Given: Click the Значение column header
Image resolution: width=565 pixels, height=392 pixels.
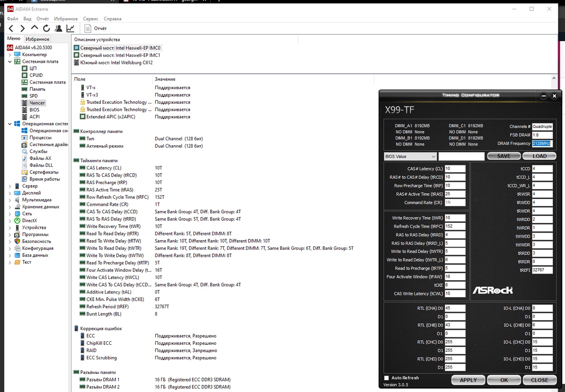Looking at the screenshot, I should (x=263, y=79).
